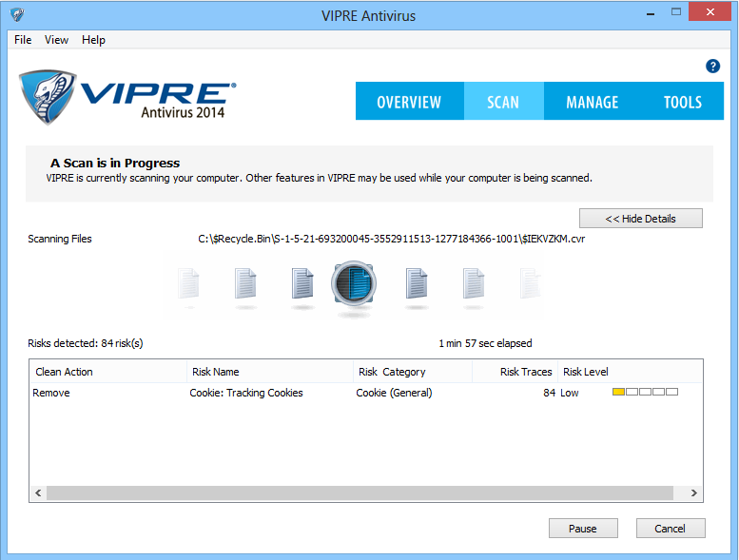Screen dimensions: 739x560
Task: Click the 84 risk traces value
Action: tap(550, 393)
